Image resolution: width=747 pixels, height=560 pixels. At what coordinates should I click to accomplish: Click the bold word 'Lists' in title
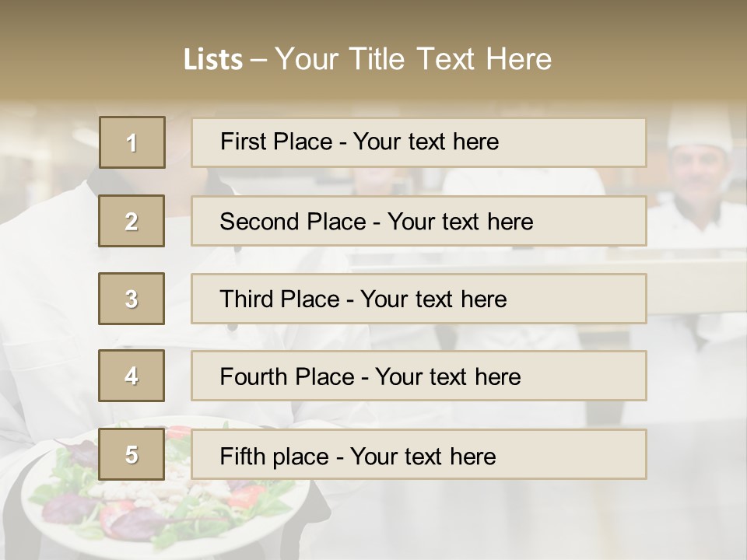213,60
